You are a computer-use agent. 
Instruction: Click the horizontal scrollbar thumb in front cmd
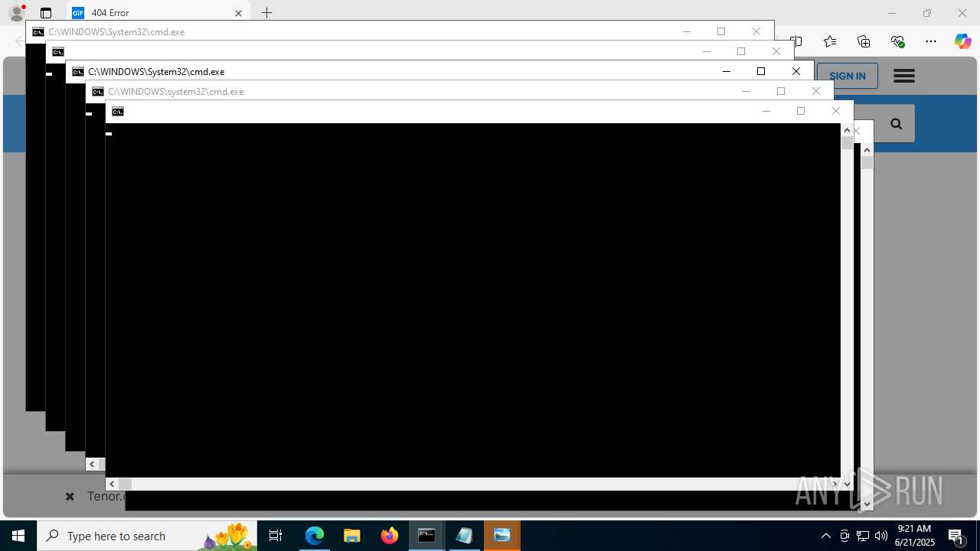click(x=125, y=484)
